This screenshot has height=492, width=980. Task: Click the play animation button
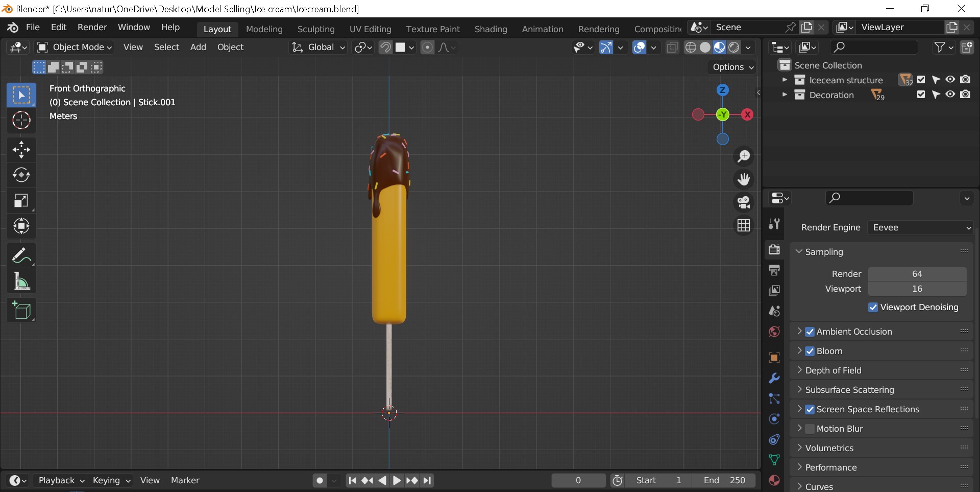click(x=397, y=480)
